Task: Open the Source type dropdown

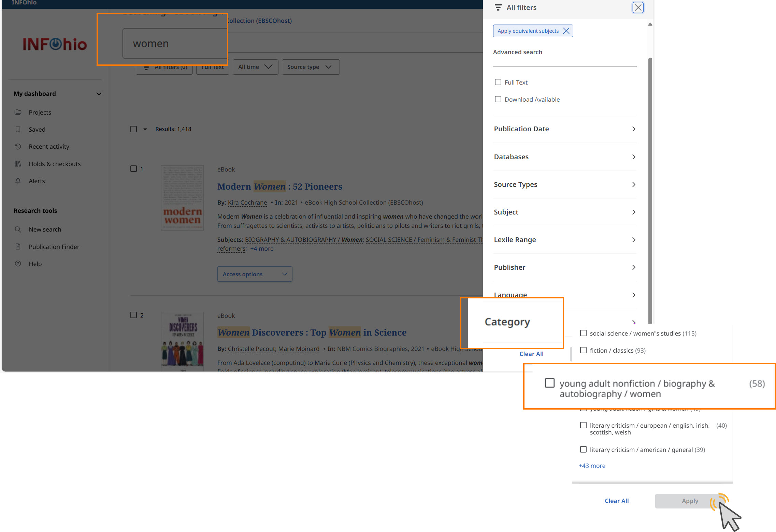Action: tap(311, 67)
